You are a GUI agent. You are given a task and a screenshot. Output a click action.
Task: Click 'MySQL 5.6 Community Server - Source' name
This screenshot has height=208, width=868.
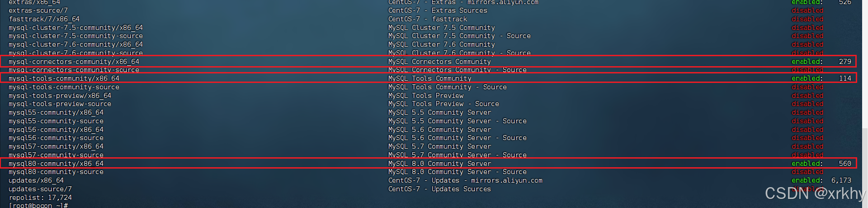click(x=458, y=138)
